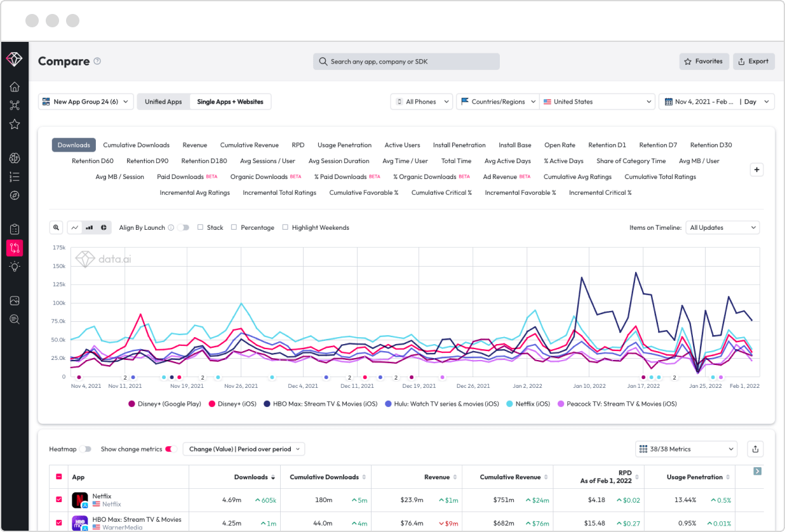Screen dimensions: 785x532
Task: Click the Favorites button
Action: tap(704, 62)
